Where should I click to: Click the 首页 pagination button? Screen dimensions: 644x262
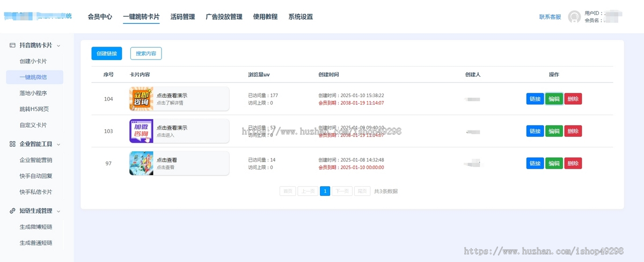click(x=288, y=191)
